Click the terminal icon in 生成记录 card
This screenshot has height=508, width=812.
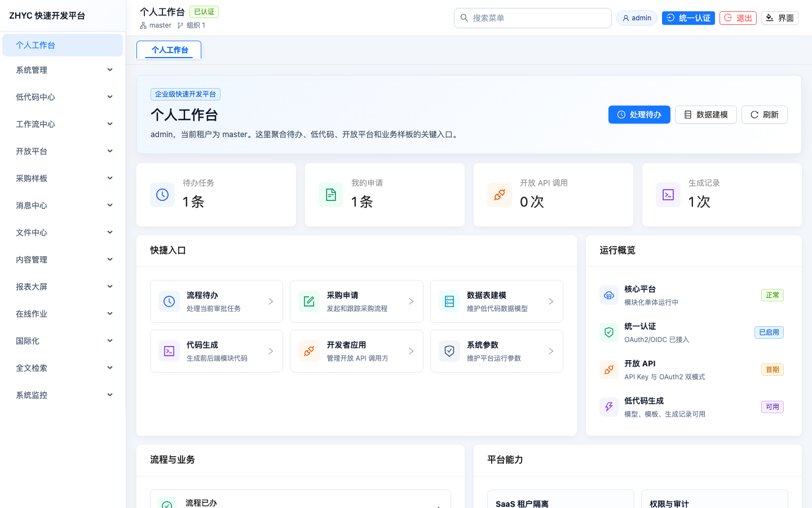(668, 195)
